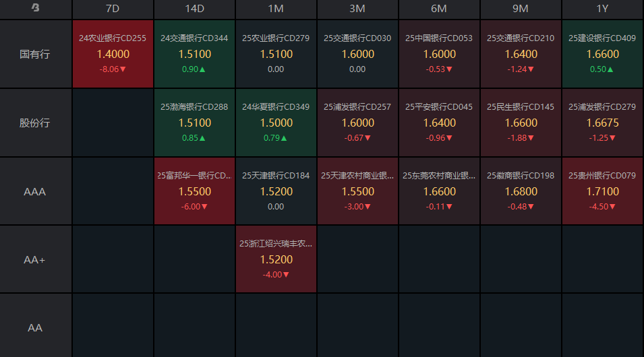This screenshot has height=357, width=644.
Task: Click the 25建设银行CD409 quote cell
Action: (602, 54)
